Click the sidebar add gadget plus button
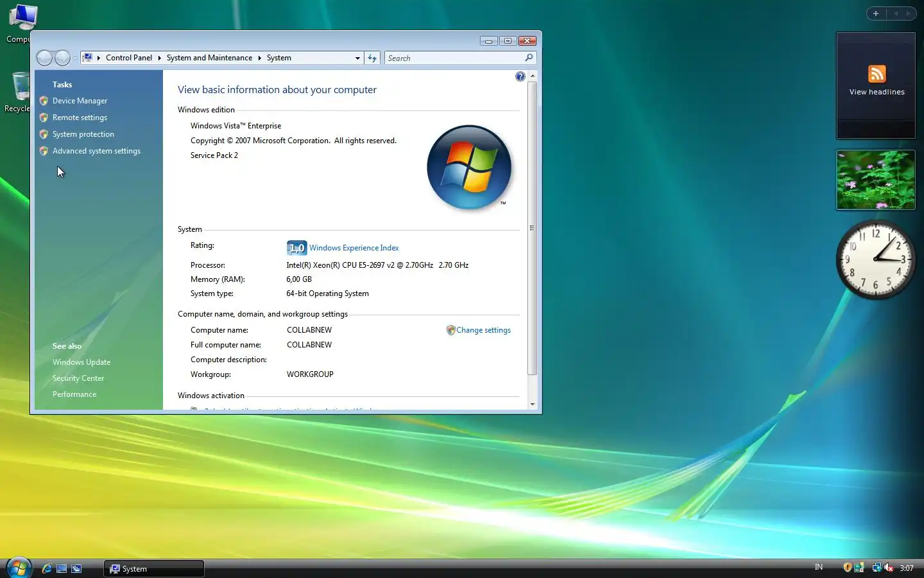Screen dimensions: 924x578 [x=876, y=13]
